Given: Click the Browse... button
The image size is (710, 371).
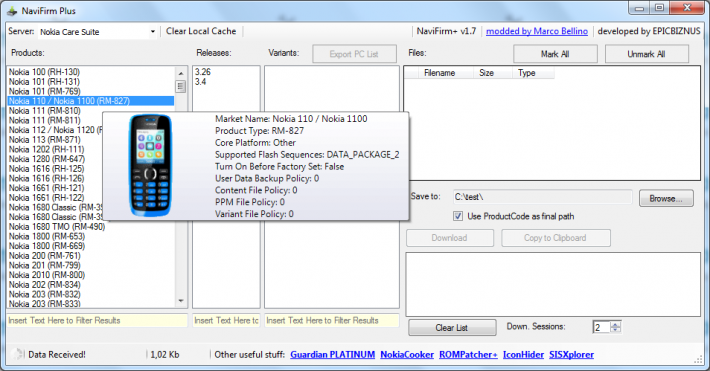Looking at the screenshot, I should point(666,198).
